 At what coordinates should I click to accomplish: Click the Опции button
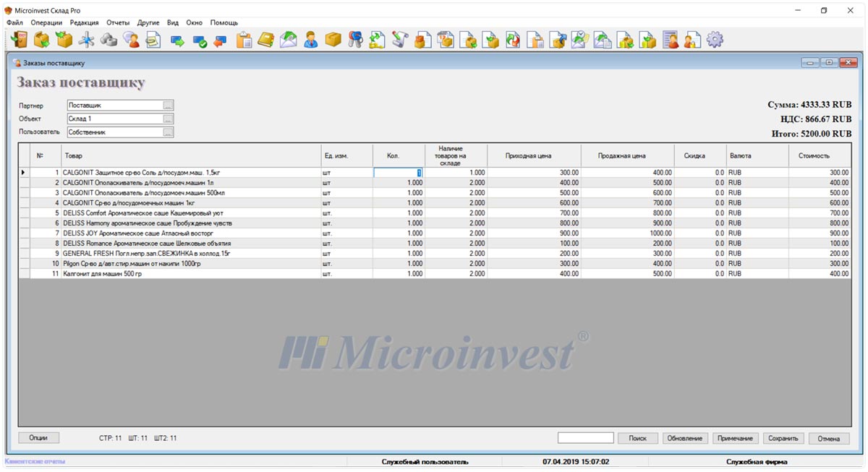point(38,438)
